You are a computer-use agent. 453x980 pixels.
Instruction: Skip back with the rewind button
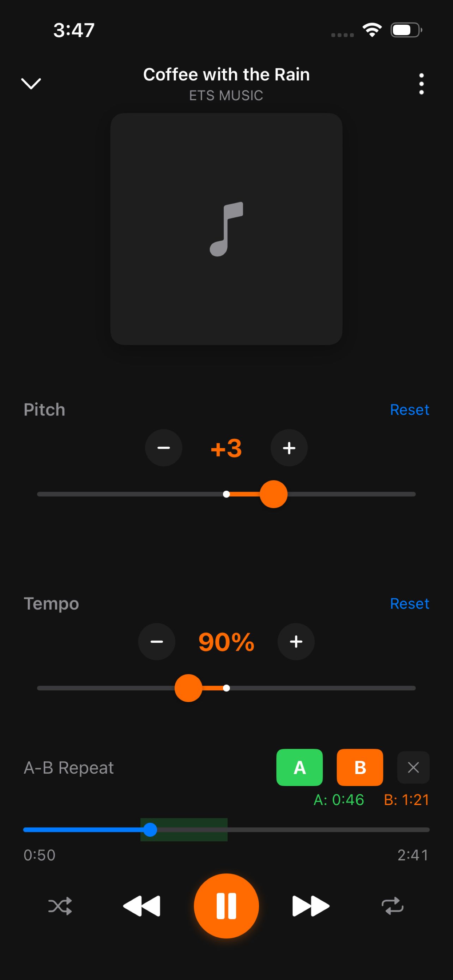point(142,906)
